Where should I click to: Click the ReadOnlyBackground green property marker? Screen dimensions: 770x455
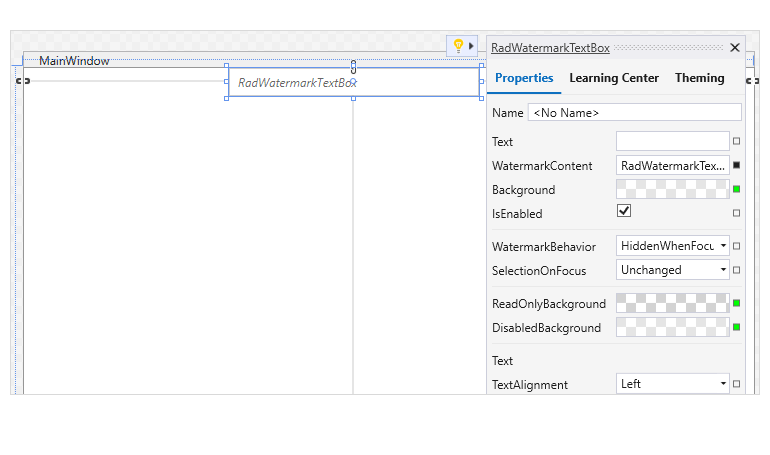(x=736, y=303)
